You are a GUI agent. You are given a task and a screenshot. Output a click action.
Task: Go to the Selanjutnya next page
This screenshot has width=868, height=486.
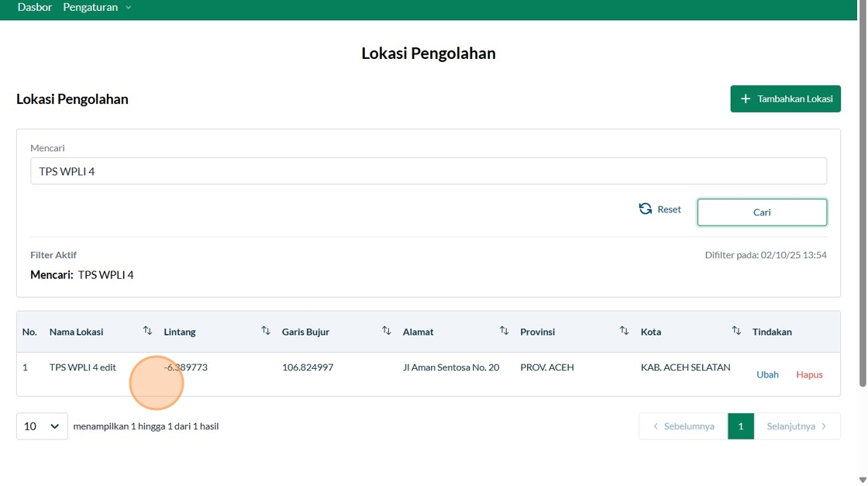[x=797, y=426]
